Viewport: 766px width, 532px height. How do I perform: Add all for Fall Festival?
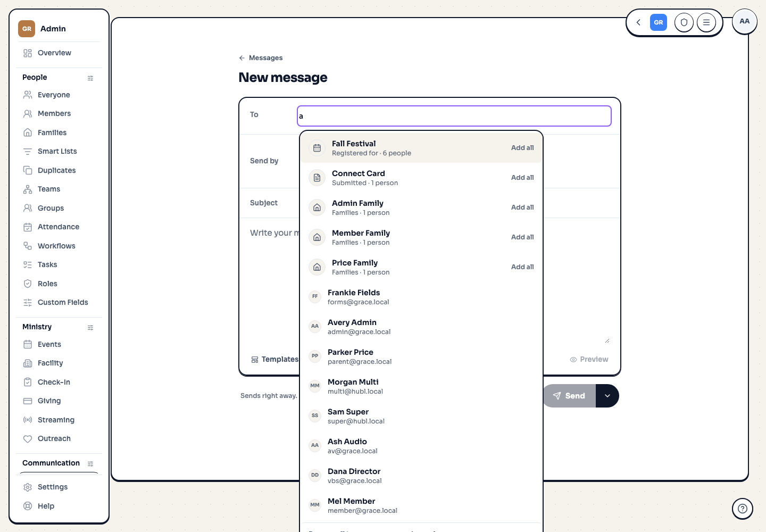tap(522, 148)
